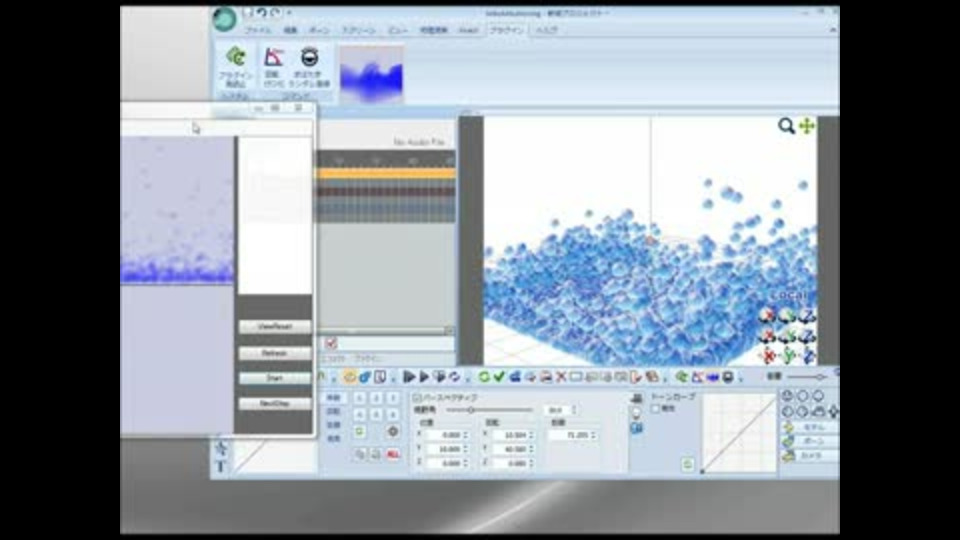Screen dimensions: 960x540
Task: Click the position Z value field
Action: point(444,463)
